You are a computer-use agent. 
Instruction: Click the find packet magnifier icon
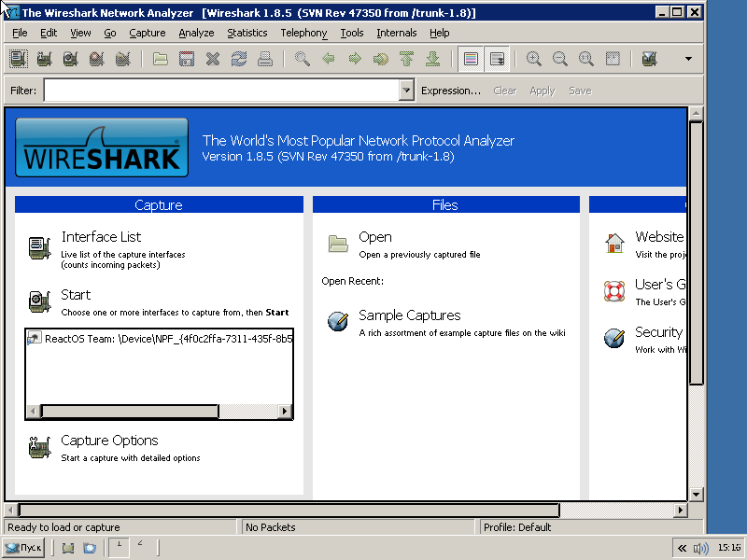(302, 59)
